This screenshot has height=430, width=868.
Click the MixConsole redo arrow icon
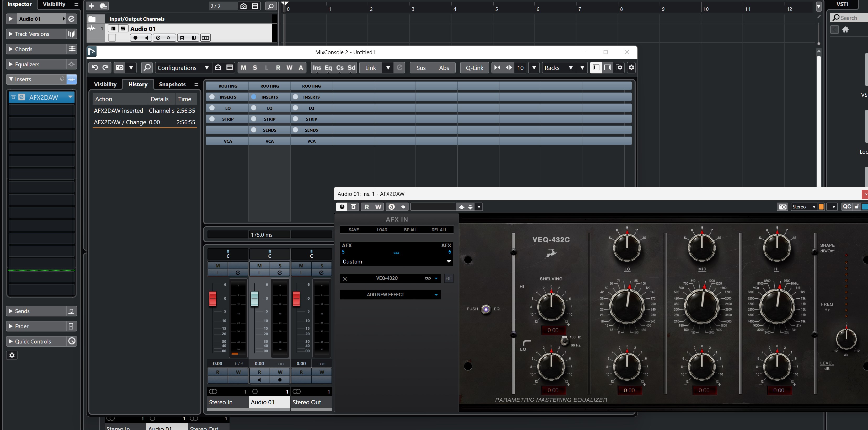(x=105, y=68)
